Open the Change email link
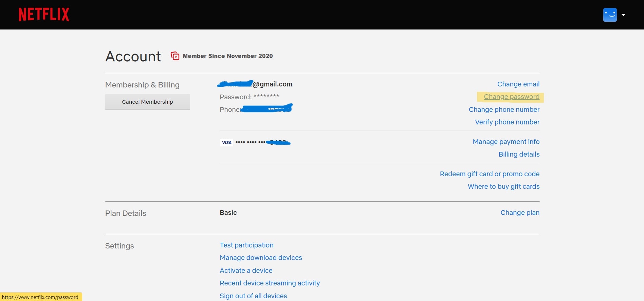644x301 pixels. (518, 84)
